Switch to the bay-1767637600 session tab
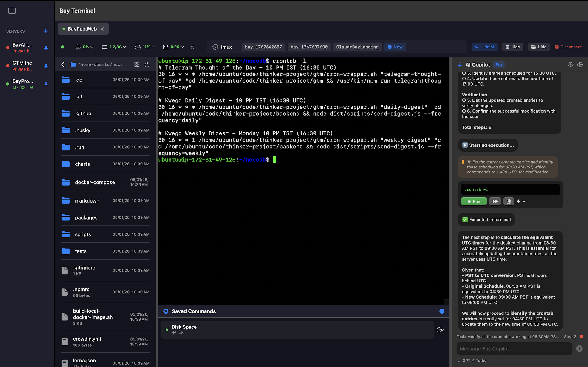 [309, 47]
